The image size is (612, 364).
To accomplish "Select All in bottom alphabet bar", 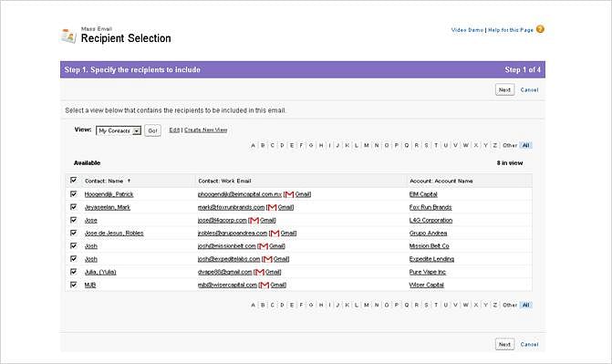I will coord(525,305).
